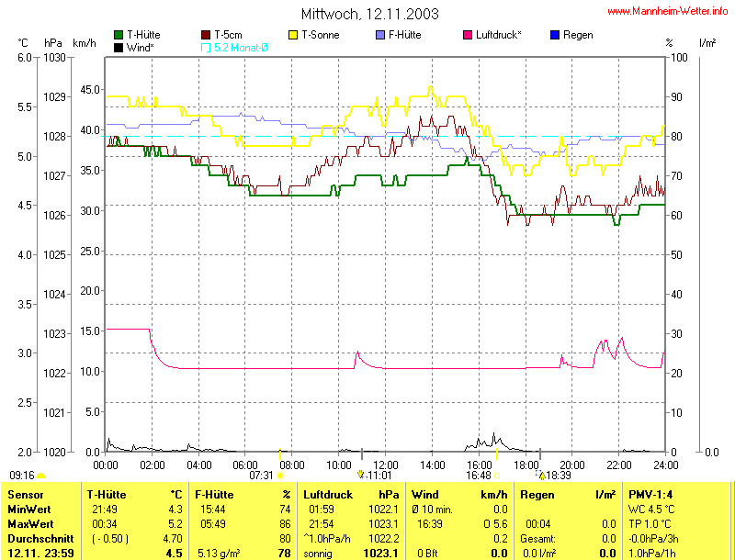The height and width of the screenshot is (560, 735).
Task: Click the marker next to 11:01
Action: [361, 476]
